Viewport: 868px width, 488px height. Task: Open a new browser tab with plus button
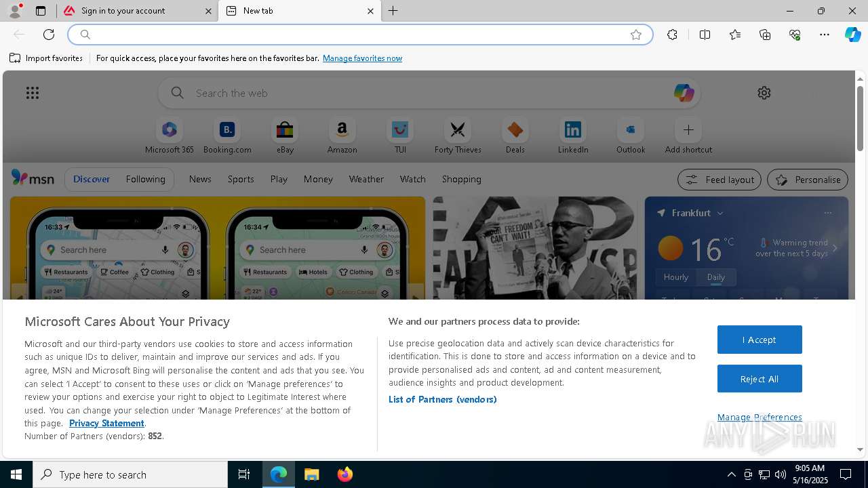tap(393, 11)
